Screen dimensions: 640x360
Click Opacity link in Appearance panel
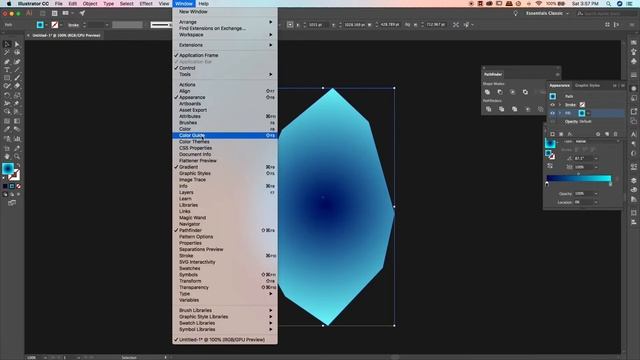(571, 122)
